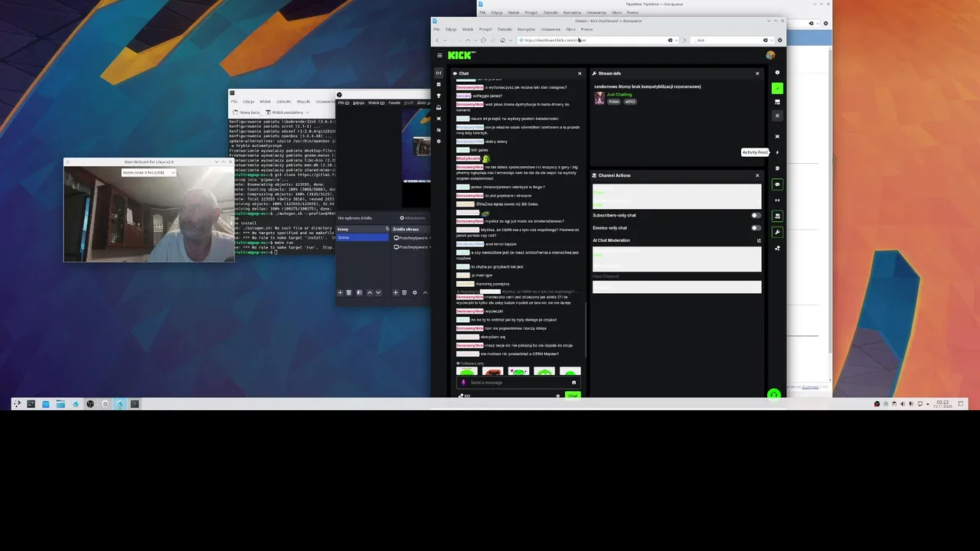The height and width of the screenshot is (551, 980).
Task: Open volume icon in system tray
Action: coord(902,404)
